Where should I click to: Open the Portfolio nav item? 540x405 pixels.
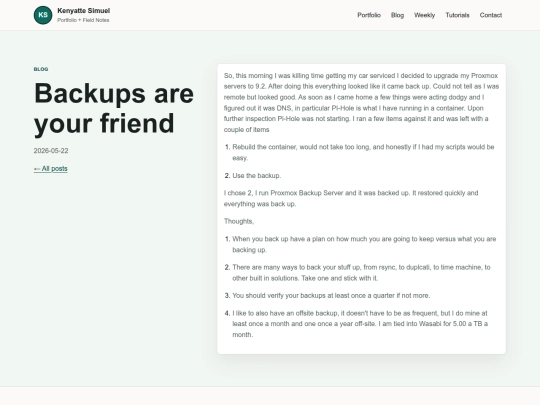tap(369, 15)
